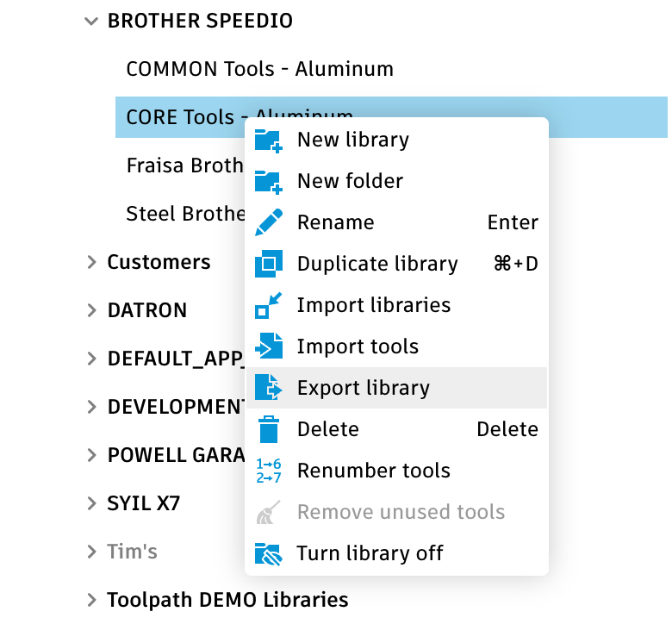Viewport: 672px width, 624px height.
Task: Click the Duplicate library icon
Action: pos(269,264)
